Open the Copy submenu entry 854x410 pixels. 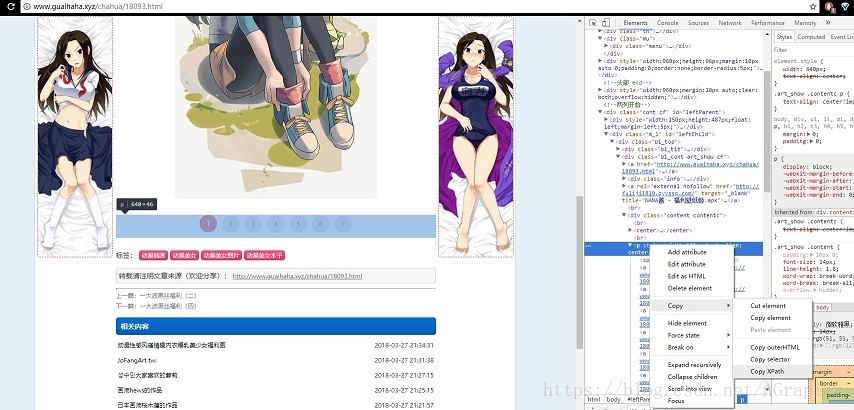click(692, 305)
